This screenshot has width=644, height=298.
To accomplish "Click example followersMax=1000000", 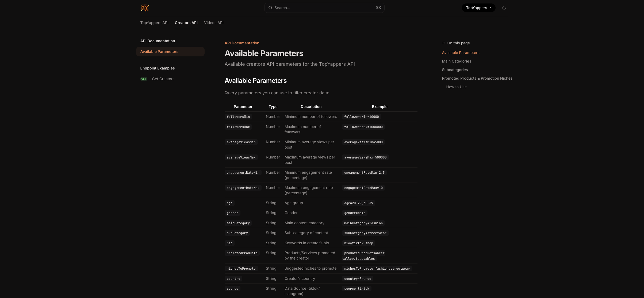I will pyautogui.click(x=363, y=127).
